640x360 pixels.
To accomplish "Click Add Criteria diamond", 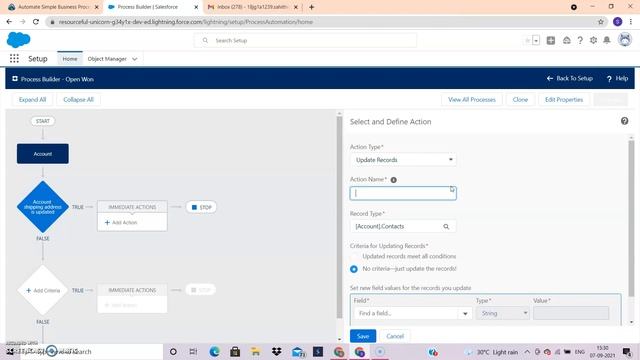I will pos(43,290).
